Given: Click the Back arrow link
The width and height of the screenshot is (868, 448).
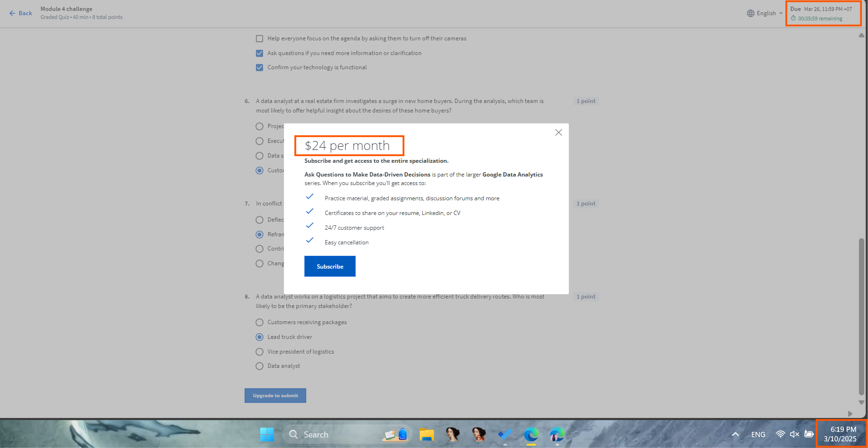Looking at the screenshot, I should tap(21, 13).
